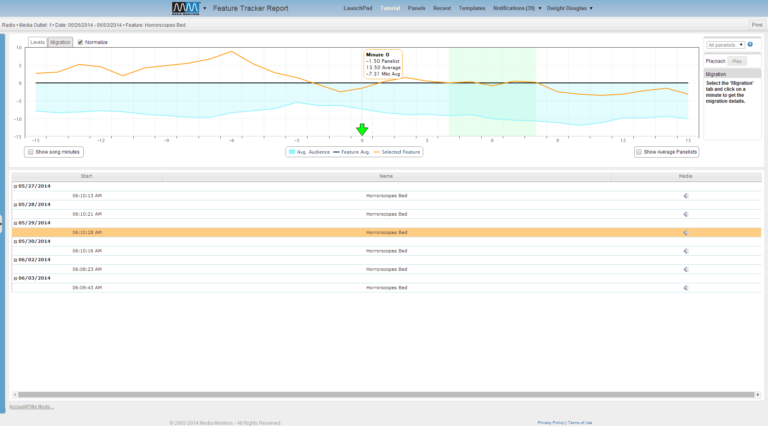Click Feature Avg. legend entry
The width and height of the screenshot is (768, 426).
click(x=352, y=152)
